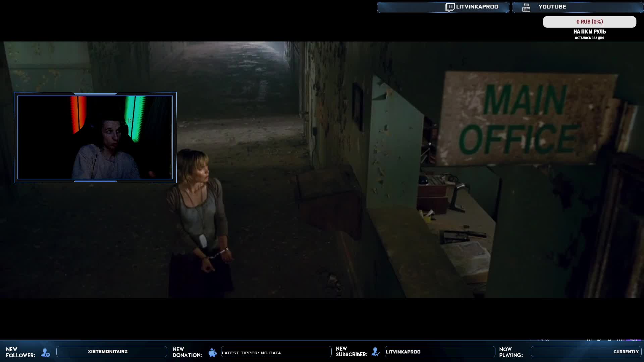Click the LATEST TIPPER: NO DATA field
644x362 pixels.
click(x=276, y=352)
